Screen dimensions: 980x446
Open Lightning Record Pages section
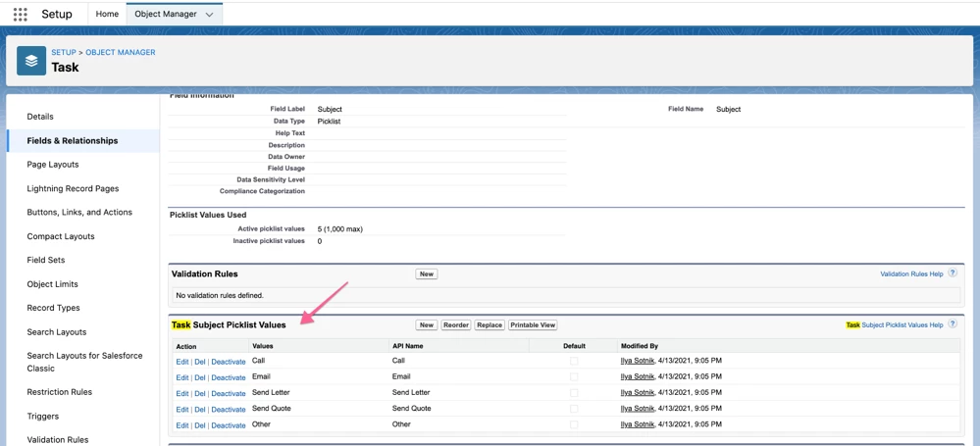pos(73,188)
